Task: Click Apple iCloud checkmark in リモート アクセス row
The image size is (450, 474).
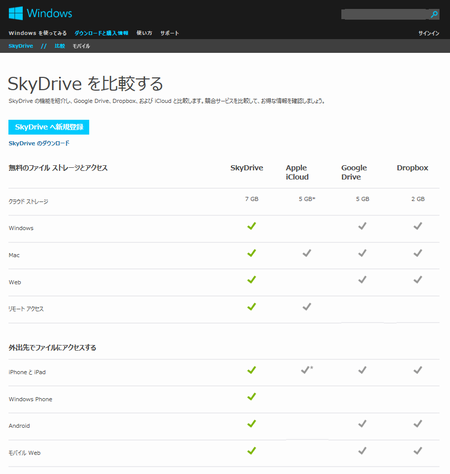Action: pos(307,307)
